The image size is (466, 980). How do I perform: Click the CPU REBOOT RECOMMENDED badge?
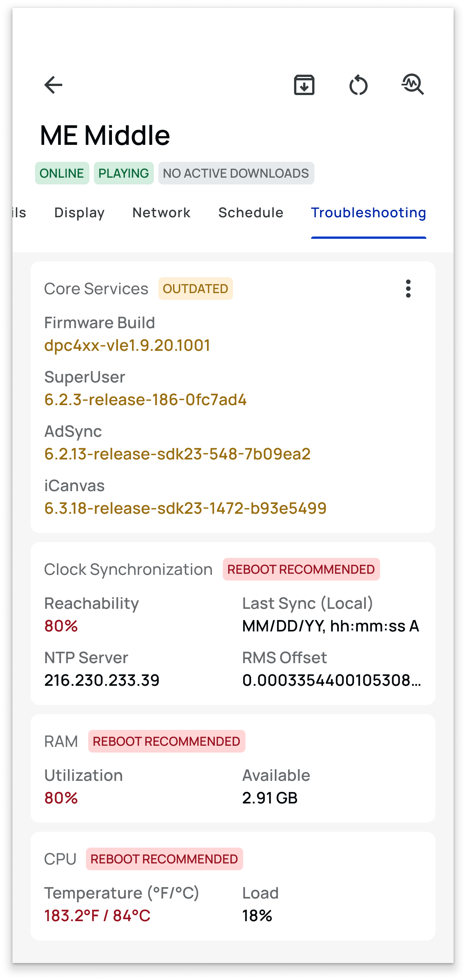click(x=164, y=859)
